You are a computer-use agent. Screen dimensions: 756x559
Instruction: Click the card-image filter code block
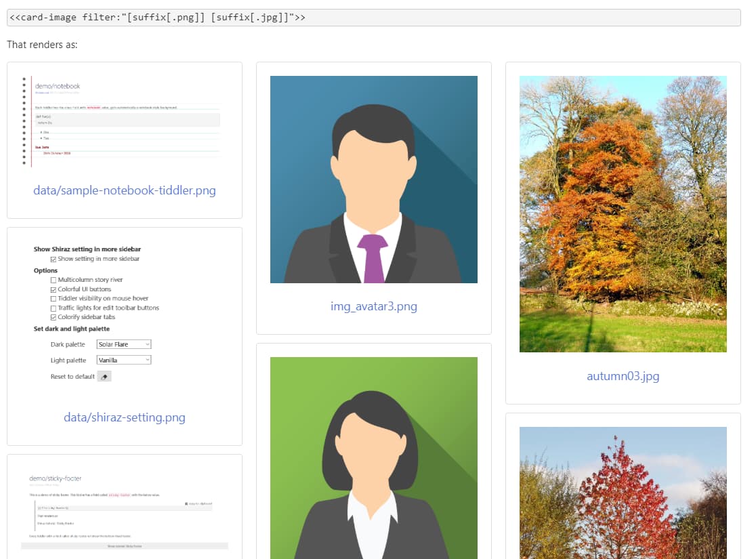point(373,18)
